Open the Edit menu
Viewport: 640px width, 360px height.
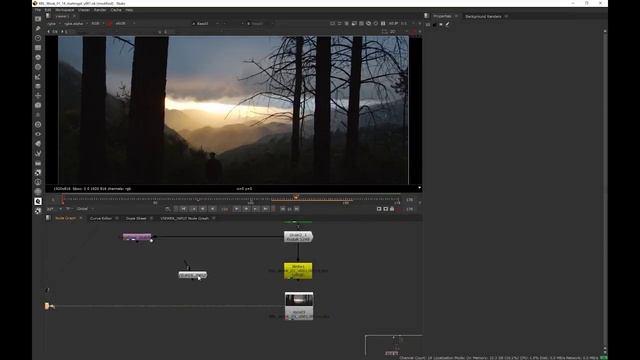pyautogui.click(x=48, y=10)
